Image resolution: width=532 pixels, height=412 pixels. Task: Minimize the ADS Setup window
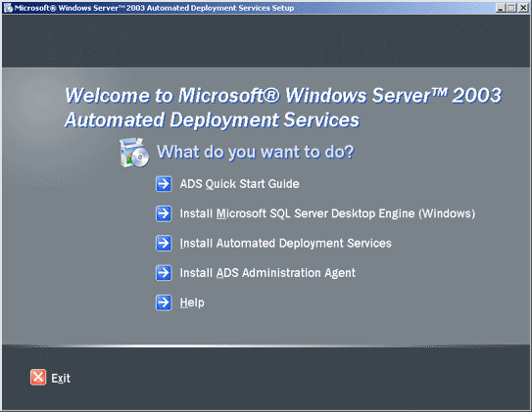pos(501,8)
